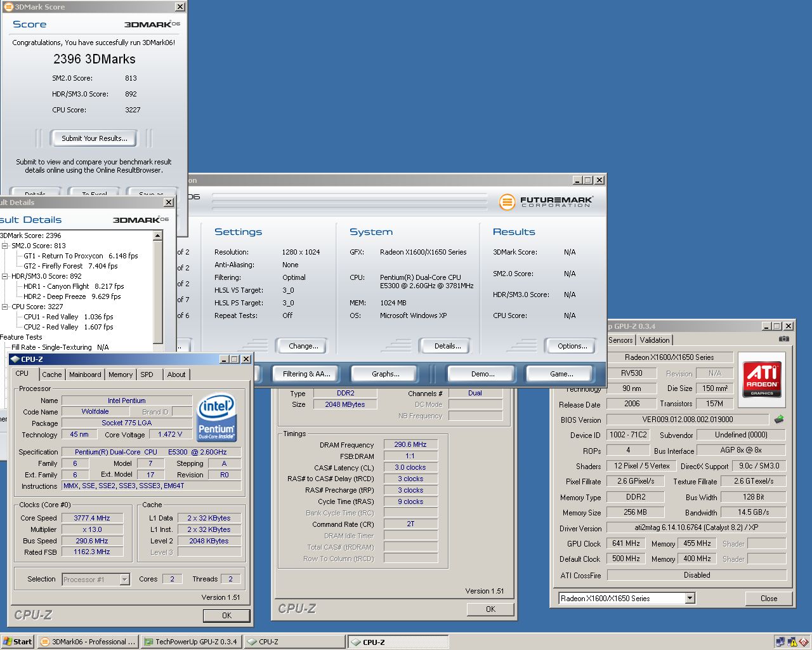Click the 3DMark06 logo in Score window

pos(152,24)
